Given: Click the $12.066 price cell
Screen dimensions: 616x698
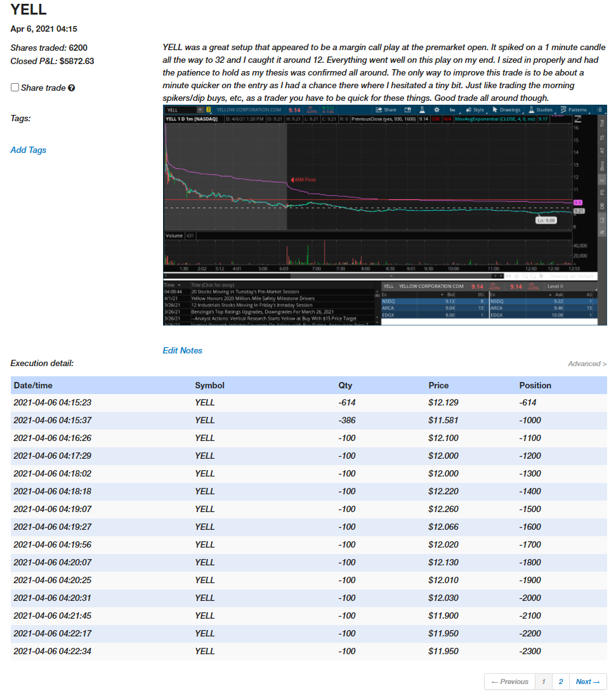Looking at the screenshot, I should click(443, 527).
